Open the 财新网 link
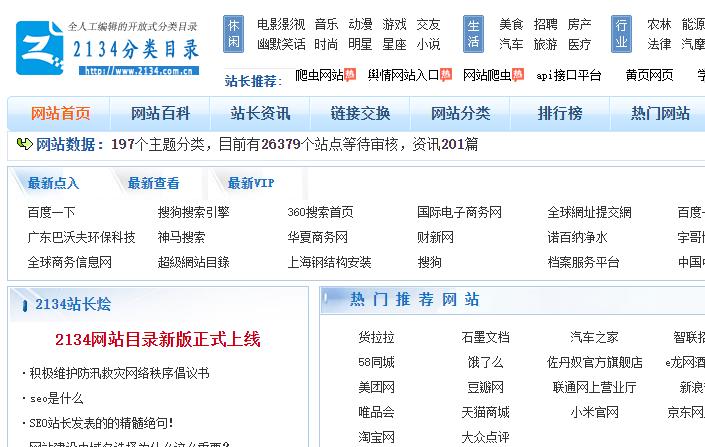Screen dimensions: 705x447 click(x=435, y=237)
